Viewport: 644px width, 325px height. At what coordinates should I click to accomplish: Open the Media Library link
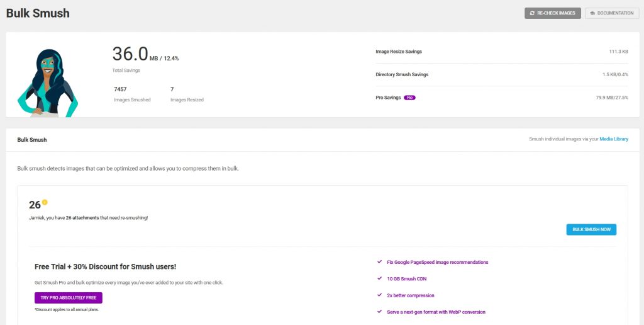(x=613, y=139)
